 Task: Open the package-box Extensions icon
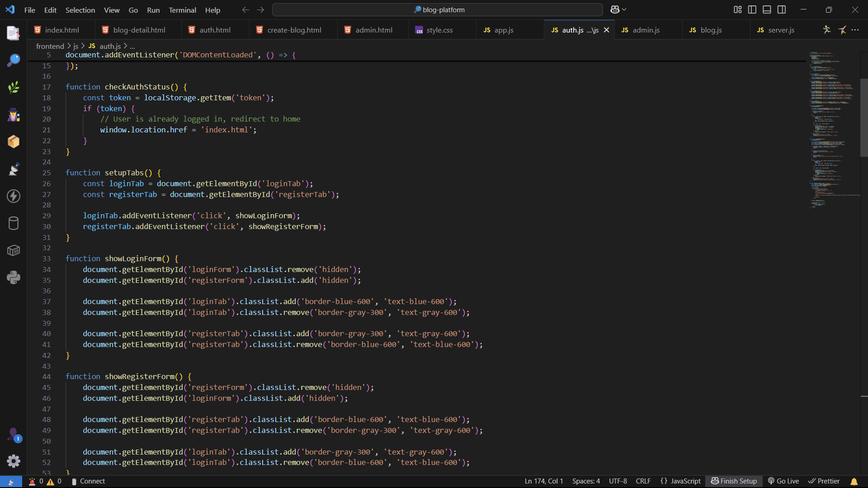pyautogui.click(x=13, y=141)
